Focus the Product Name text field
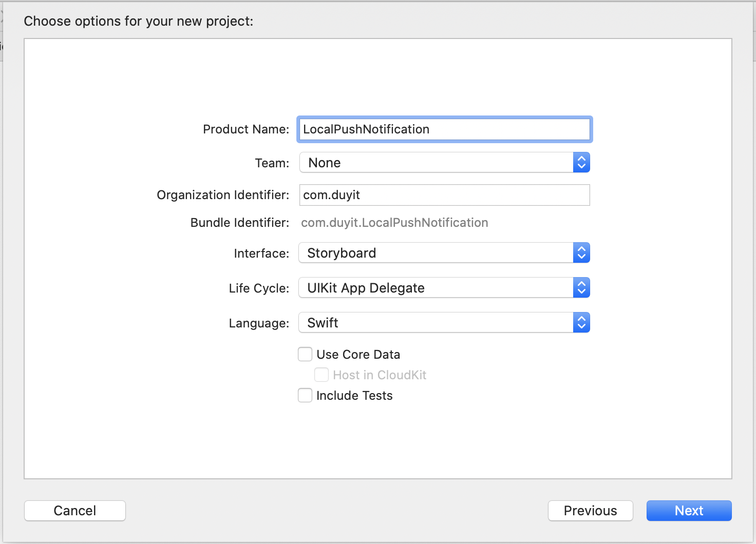The image size is (756, 544). point(444,129)
